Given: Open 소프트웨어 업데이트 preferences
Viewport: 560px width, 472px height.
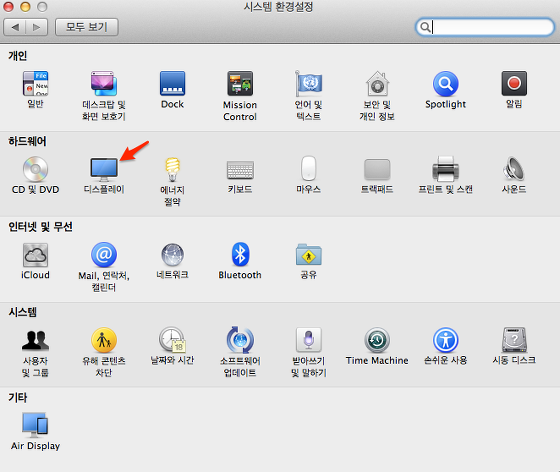Looking at the screenshot, I should pos(240,340).
